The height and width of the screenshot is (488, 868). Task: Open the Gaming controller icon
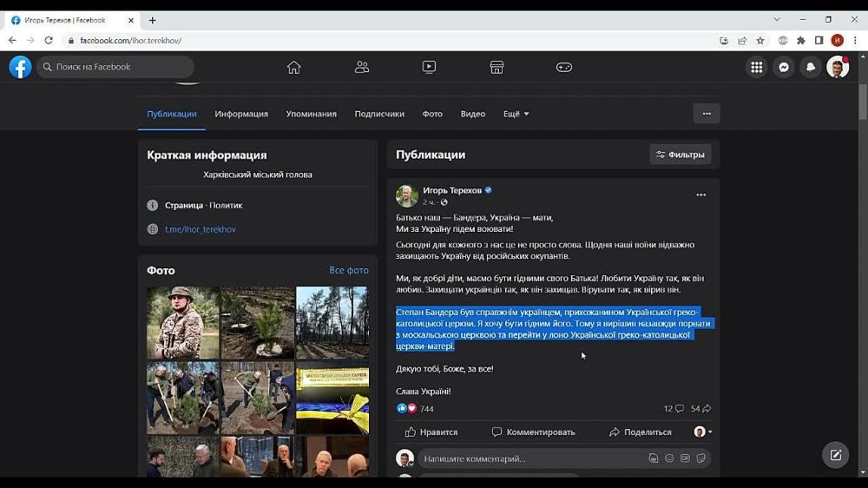coord(564,68)
